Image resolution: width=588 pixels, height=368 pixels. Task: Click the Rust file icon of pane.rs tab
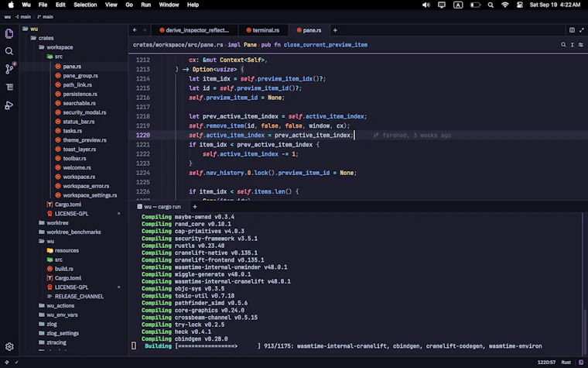(299, 30)
